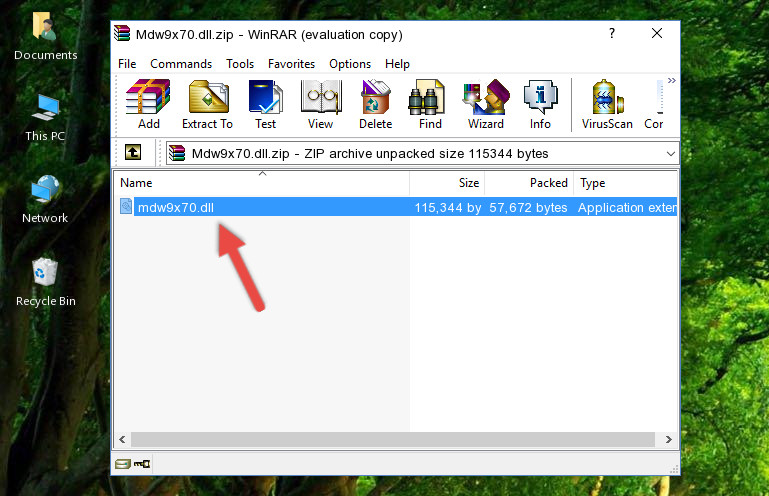Image resolution: width=769 pixels, height=496 pixels.
Task: Select the Recycle Bin desktop icon
Action: point(46,282)
